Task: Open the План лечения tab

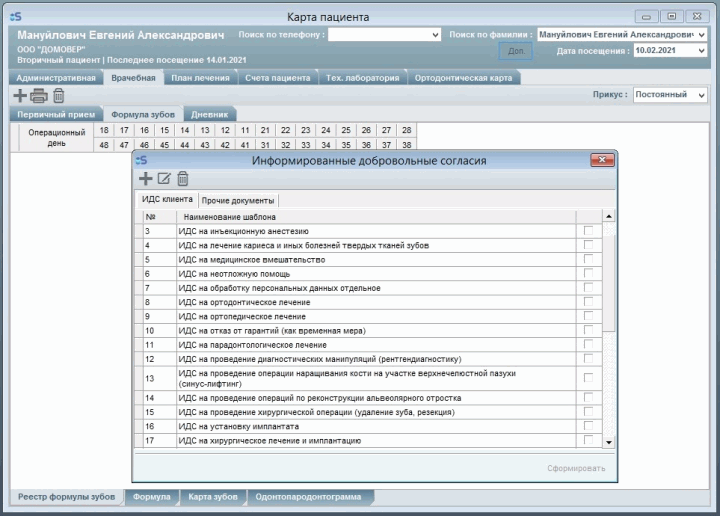Action: pyautogui.click(x=200, y=78)
